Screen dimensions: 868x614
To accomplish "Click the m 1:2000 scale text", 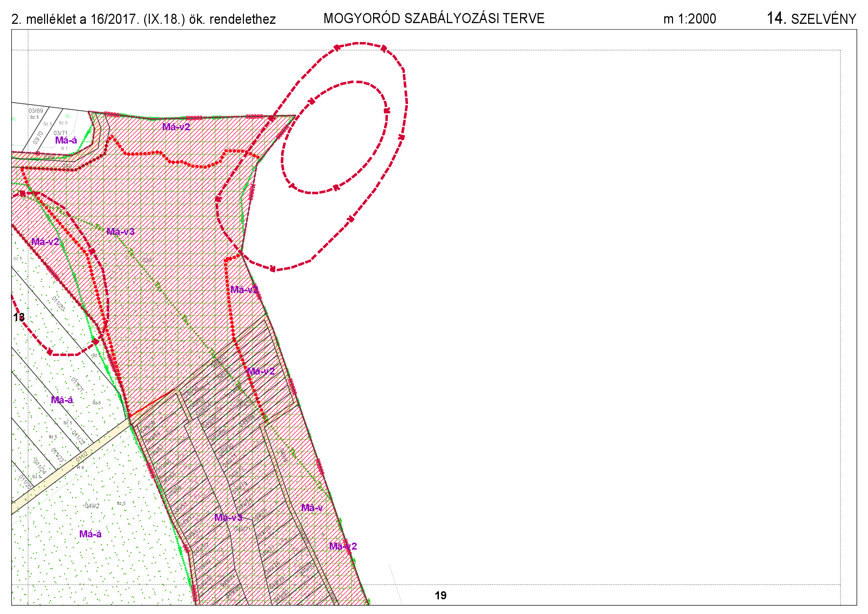I will point(689,19).
